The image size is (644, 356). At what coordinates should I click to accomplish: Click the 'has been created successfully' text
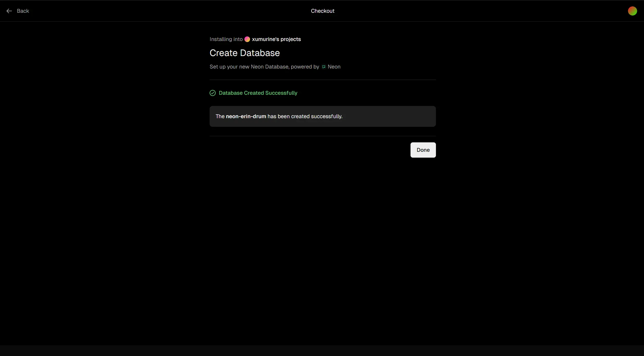(x=305, y=116)
